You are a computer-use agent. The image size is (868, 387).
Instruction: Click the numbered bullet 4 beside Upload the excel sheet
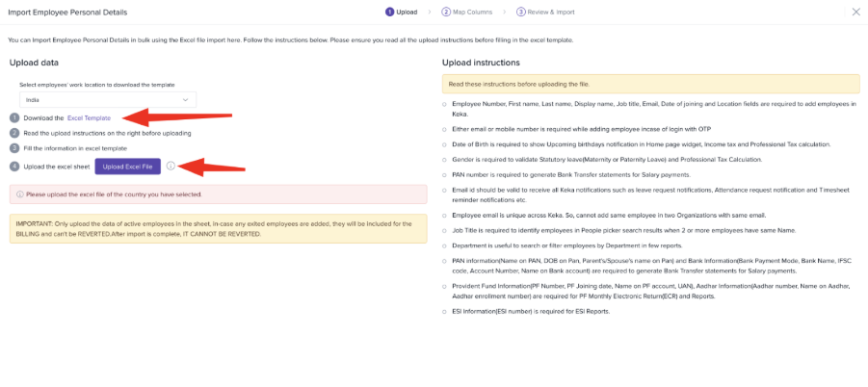pyautogui.click(x=14, y=167)
